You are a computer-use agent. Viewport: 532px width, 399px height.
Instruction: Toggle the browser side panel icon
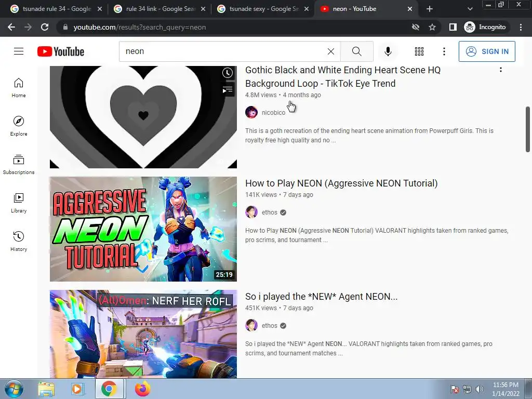point(453,27)
